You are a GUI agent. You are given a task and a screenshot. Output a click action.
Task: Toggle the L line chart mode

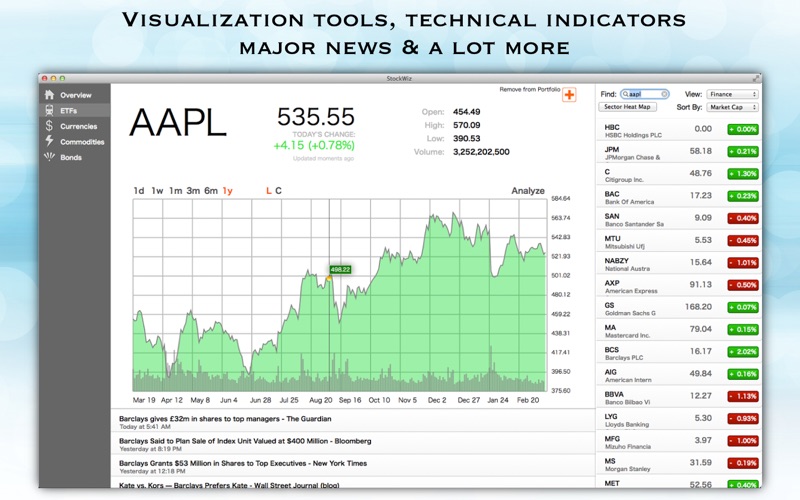(x=268, y=191)
